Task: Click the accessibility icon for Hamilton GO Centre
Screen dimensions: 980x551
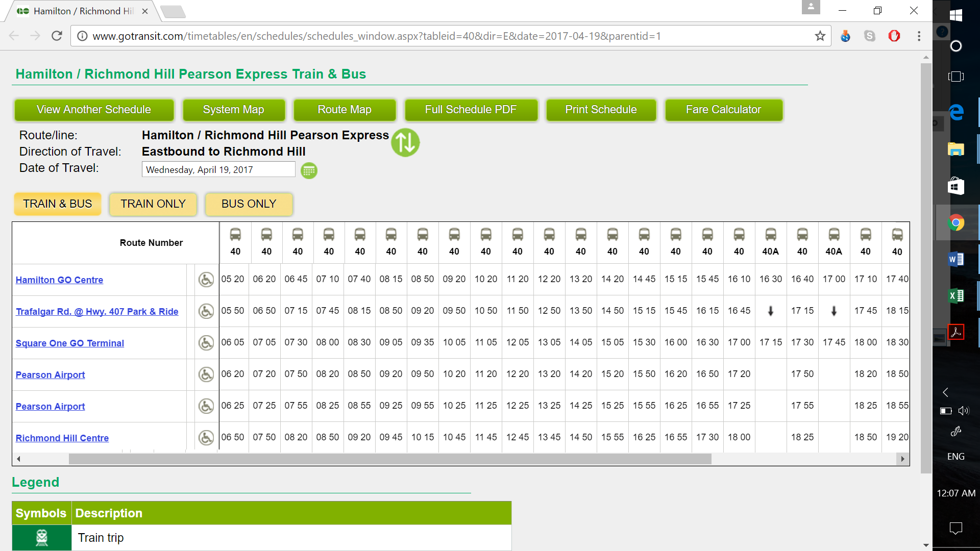Action: (x=206, y=280)
